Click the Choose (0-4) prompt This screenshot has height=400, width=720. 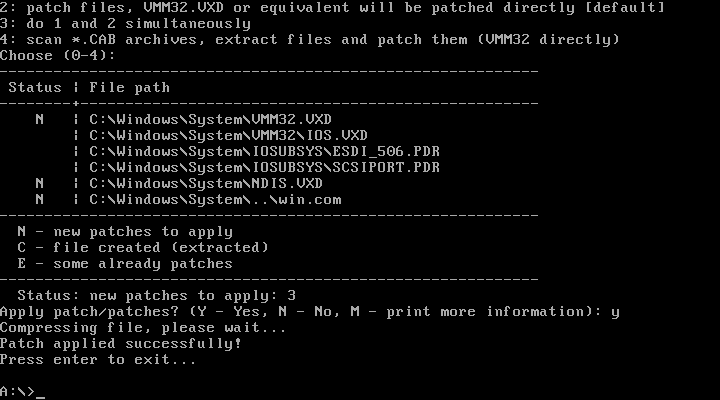pyautogui.click(x=58, y=55)
